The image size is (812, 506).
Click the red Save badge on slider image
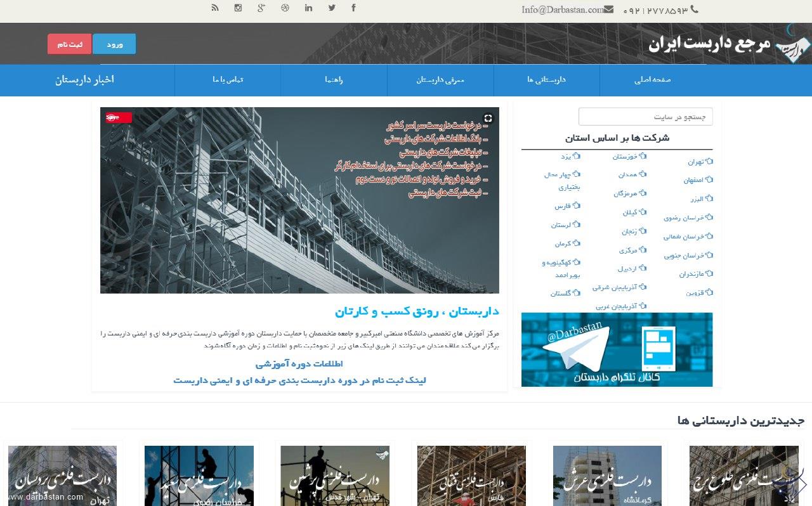119,117
